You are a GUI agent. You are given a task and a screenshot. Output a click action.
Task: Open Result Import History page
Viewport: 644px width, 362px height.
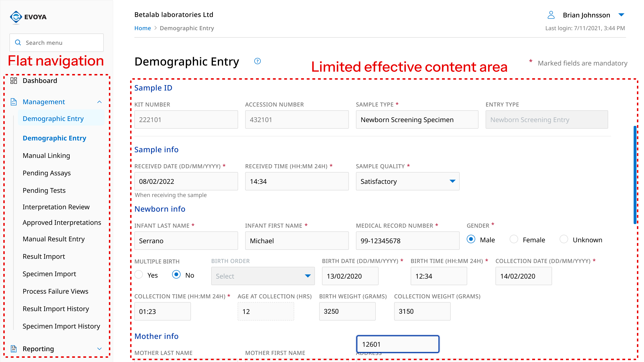[56, 309]
